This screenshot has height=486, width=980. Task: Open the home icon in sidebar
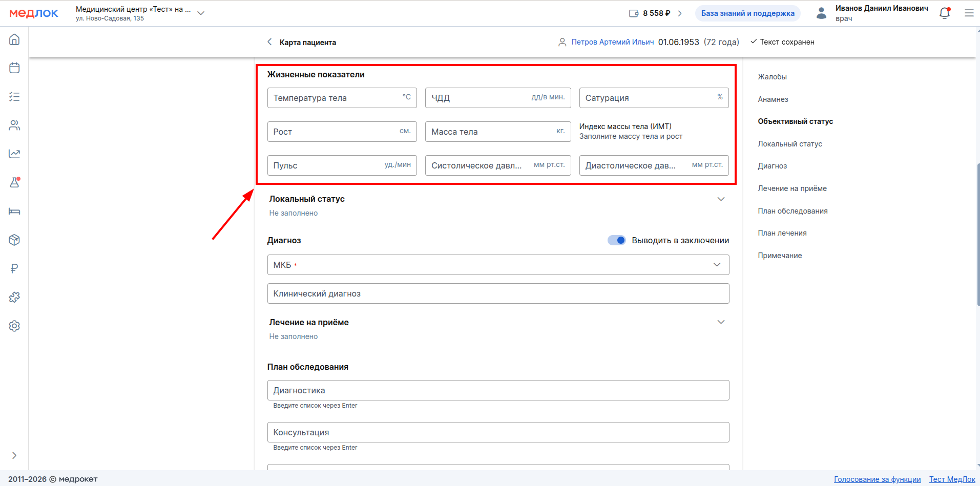(x=14, y=39)
